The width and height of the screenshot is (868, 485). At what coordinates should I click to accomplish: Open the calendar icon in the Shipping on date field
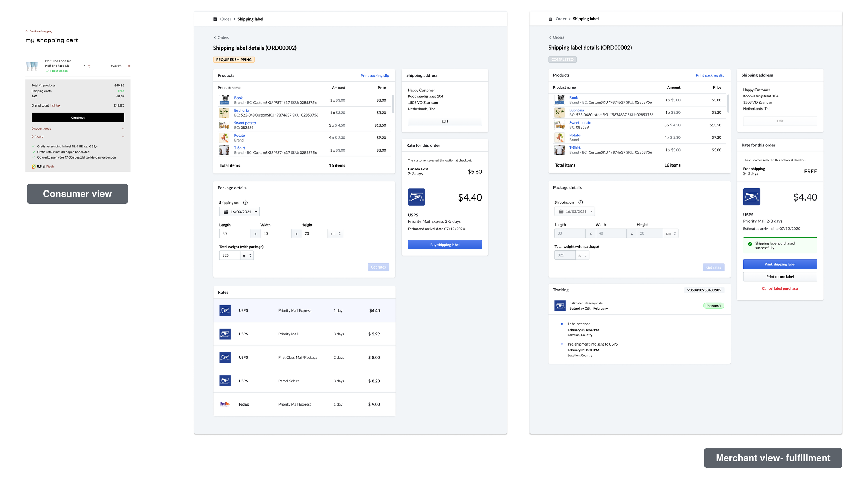point(225,211)
